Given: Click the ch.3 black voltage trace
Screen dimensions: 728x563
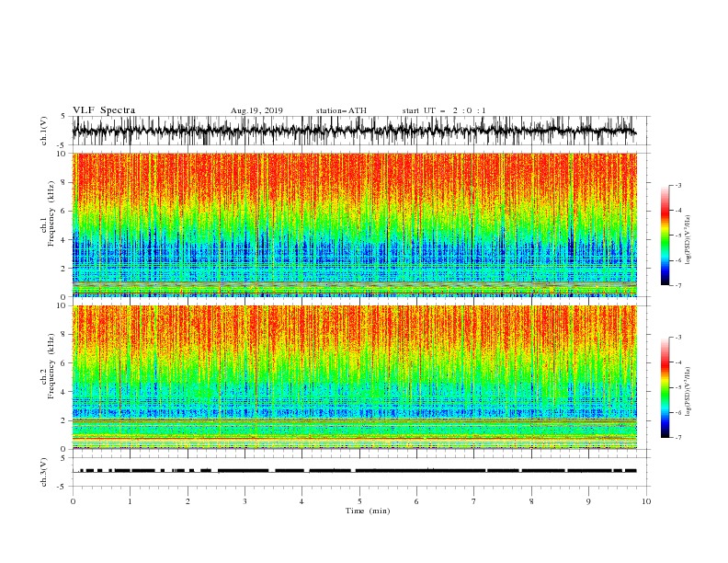Looking at the screenshot, I should (354, 471).
